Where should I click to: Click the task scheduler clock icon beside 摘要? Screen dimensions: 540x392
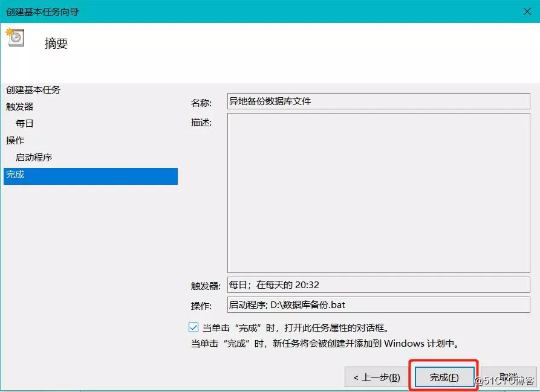coord(15,37)
